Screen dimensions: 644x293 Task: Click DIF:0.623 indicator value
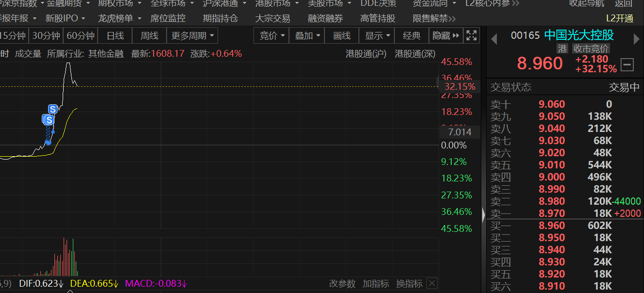pos(40,284)
